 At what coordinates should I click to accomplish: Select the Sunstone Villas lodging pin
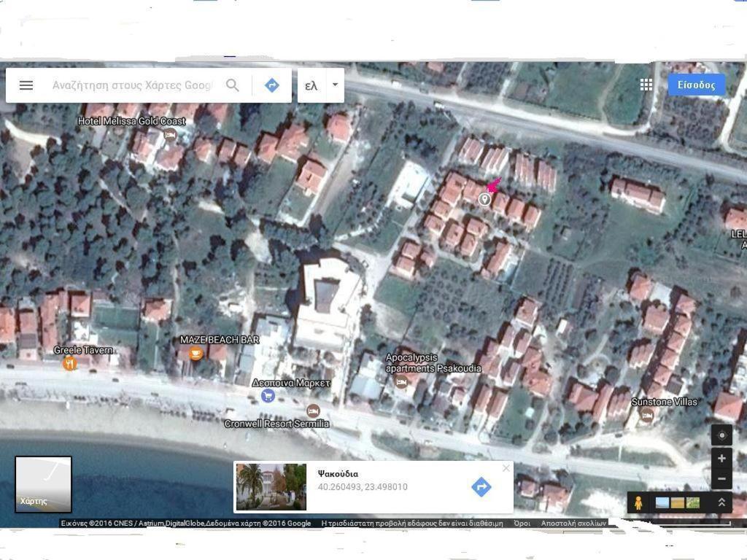[646, 415]
